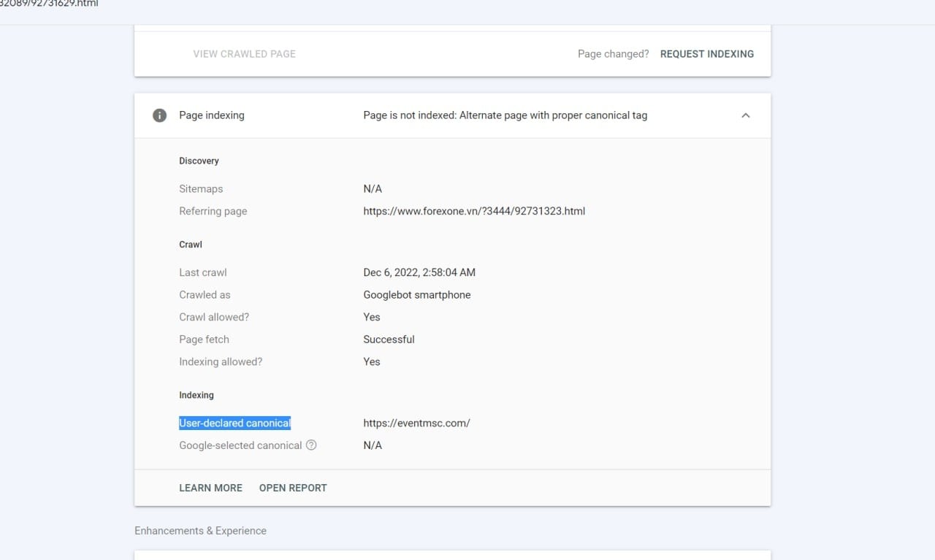The width and height of the screenshot is (935, 560).
Task: Click the highlighted User-declared canonical label
Action: coord(234,423)
